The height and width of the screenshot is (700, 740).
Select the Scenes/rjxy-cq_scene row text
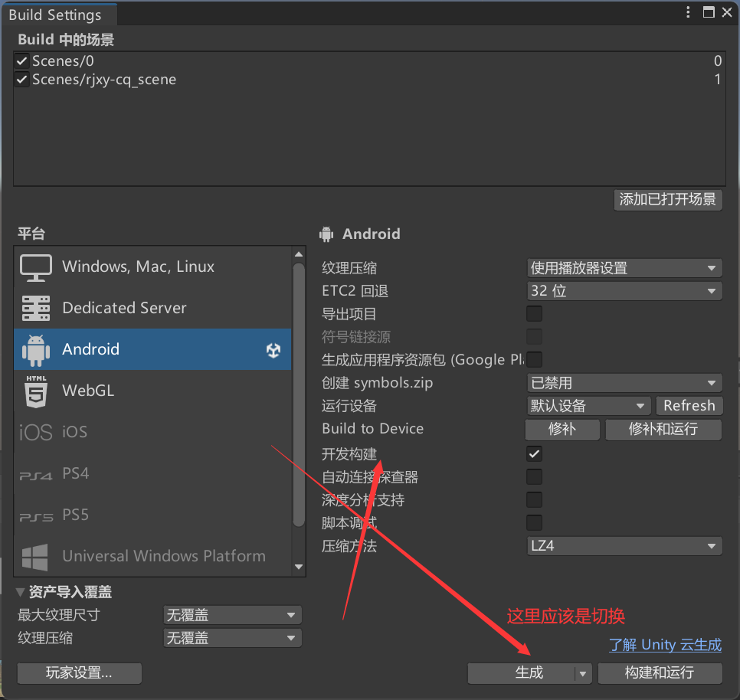point(104,79)
